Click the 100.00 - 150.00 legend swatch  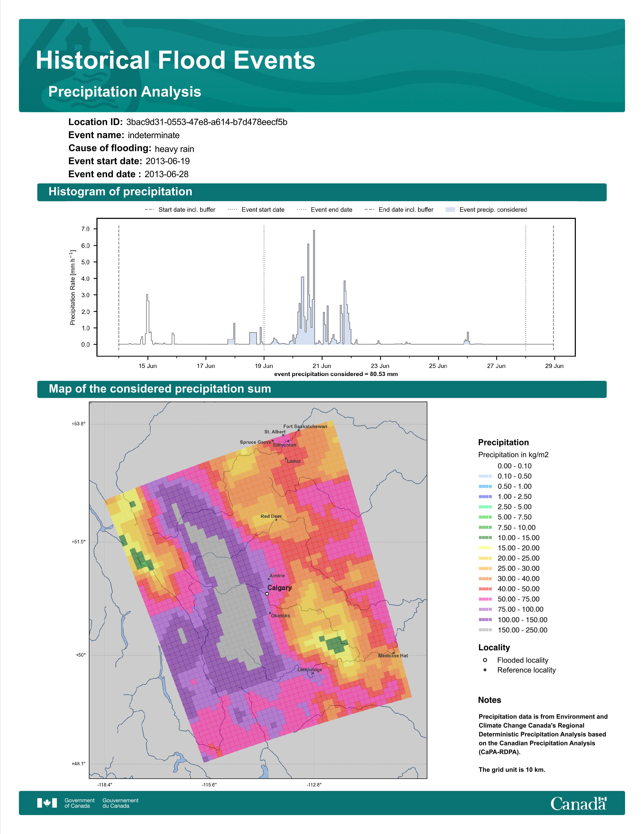point(485,620)
